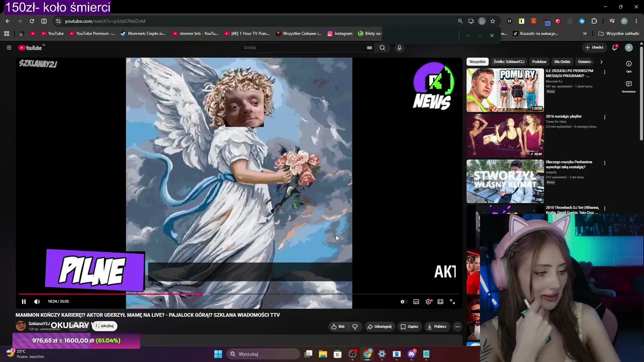The width and height of the screenshot is (644, 362).
Task: Show more filter chips with the right arrow
Action: tap(601, 62)
